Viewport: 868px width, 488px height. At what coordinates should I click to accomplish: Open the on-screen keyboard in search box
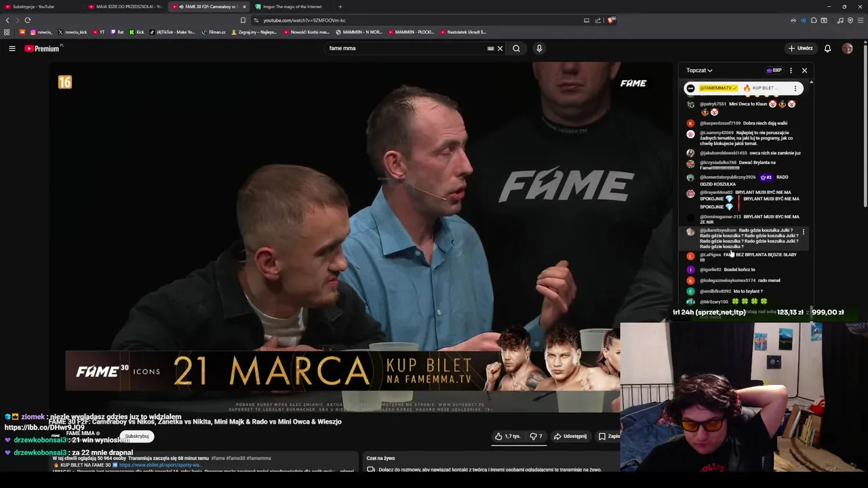(490, 48)
